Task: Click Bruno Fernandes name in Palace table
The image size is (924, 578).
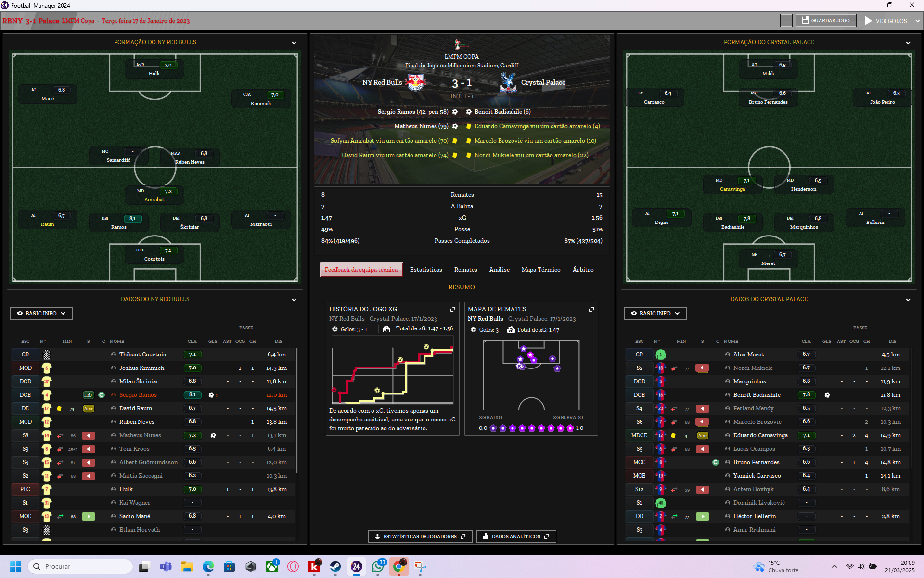Action: [756, 462]
